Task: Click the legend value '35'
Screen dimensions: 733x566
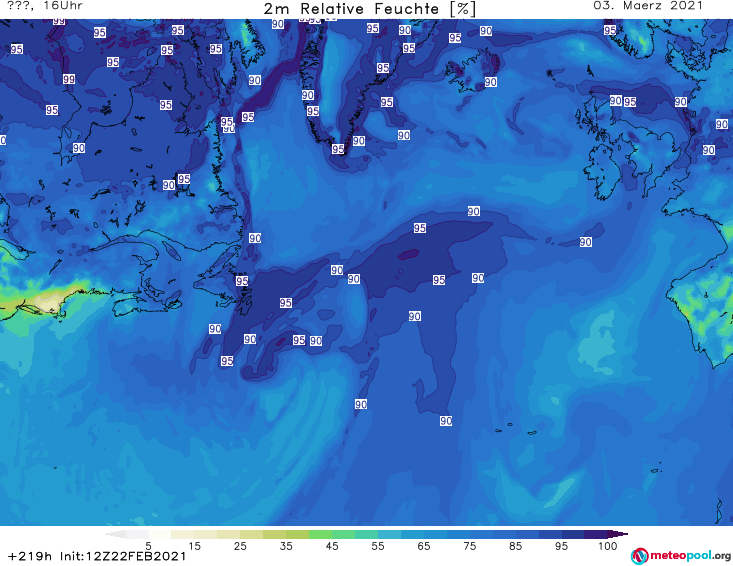Action: pos(286,546)
